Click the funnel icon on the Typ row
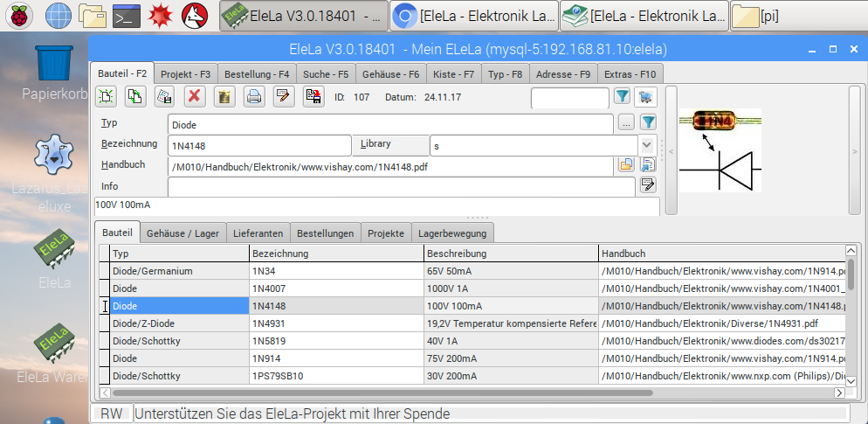The width and height of the screenshot is (868, 424). pyautogui.click(x=648, y=122)
